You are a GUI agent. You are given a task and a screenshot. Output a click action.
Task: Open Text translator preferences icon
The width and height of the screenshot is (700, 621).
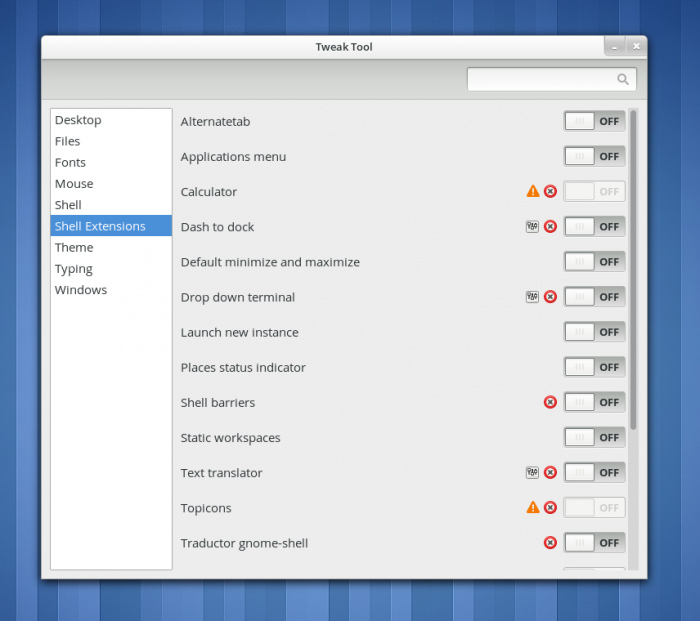coord(532,473)
